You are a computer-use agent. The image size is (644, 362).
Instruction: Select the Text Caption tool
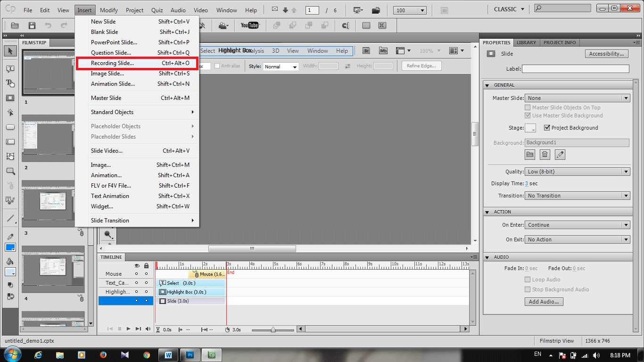pyautogui.click(x=10, y=69)
